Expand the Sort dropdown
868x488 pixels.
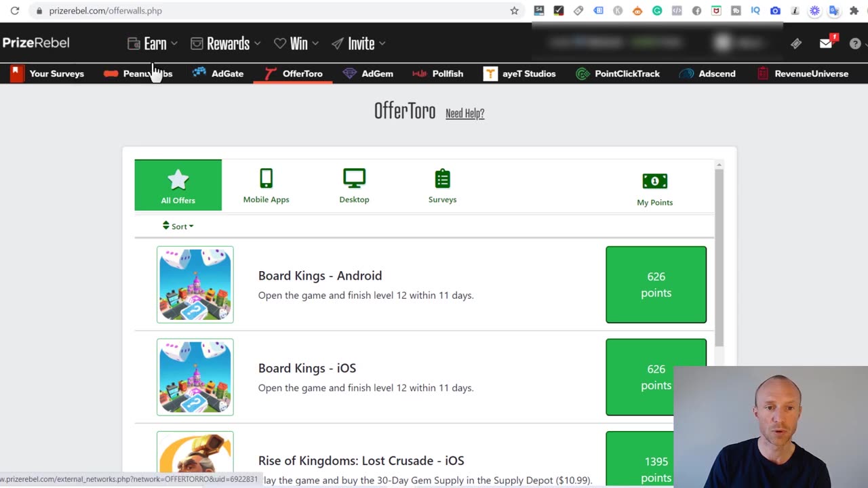click(178, 226)
